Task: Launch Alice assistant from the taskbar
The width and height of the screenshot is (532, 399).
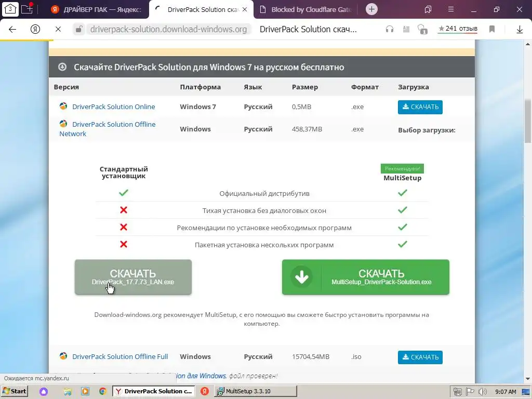Action: click(44, 392)
